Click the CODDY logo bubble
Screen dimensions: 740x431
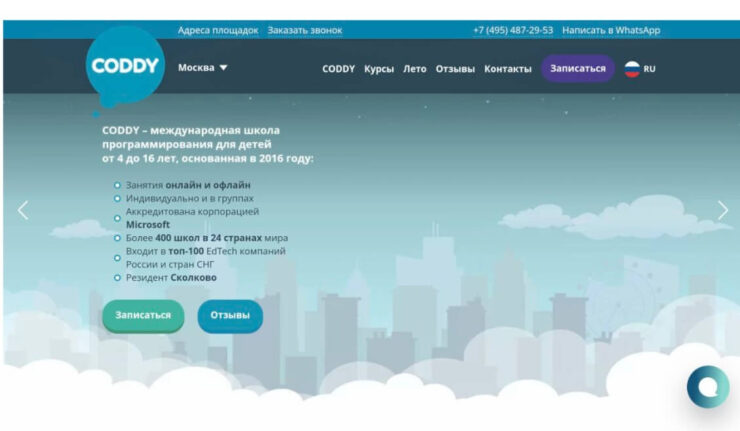tap(125, 67)
